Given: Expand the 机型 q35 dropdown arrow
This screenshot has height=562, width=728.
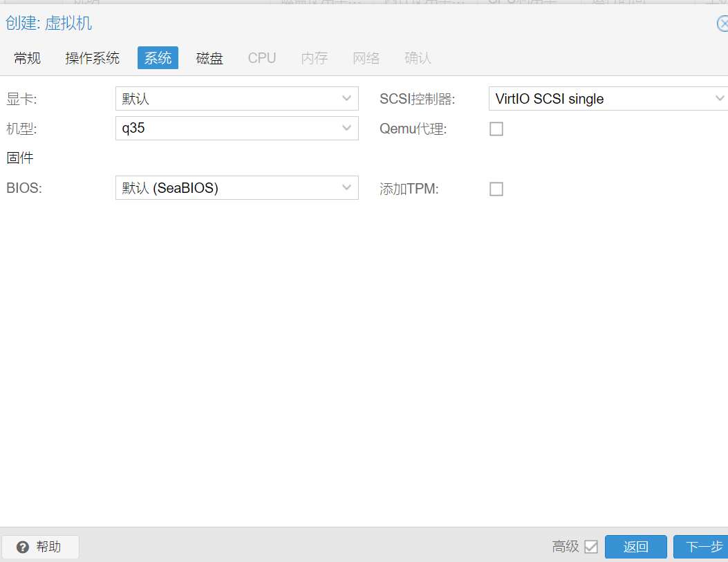Looking at the screenshot, I should pyautogui.click(x=346, y=128).
